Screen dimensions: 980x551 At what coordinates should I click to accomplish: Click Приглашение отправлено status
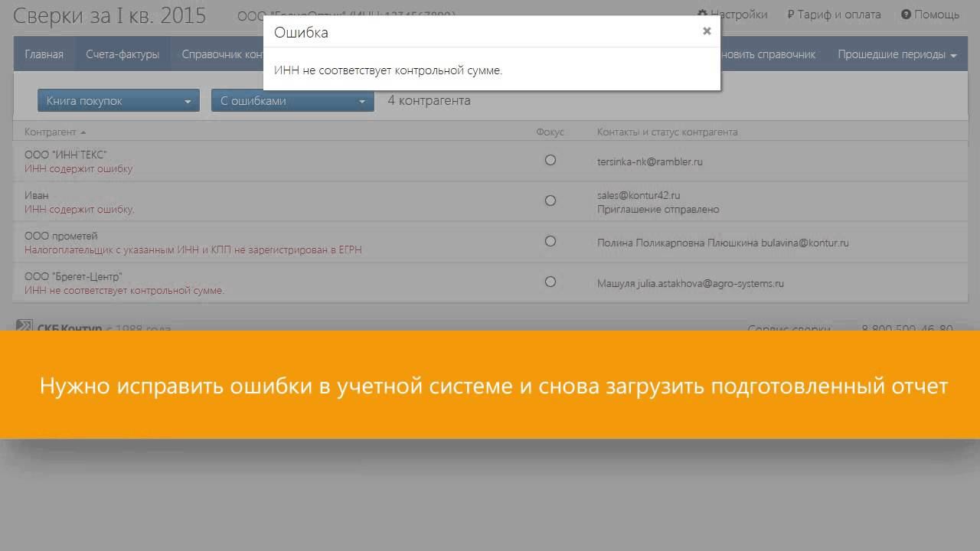658,209
